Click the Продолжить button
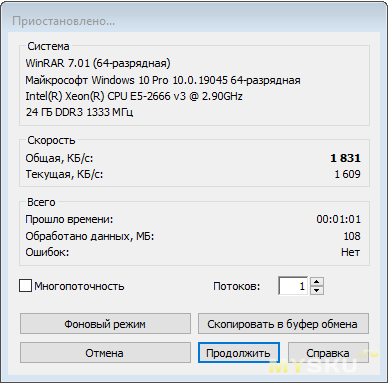 [x=239, y=353]
